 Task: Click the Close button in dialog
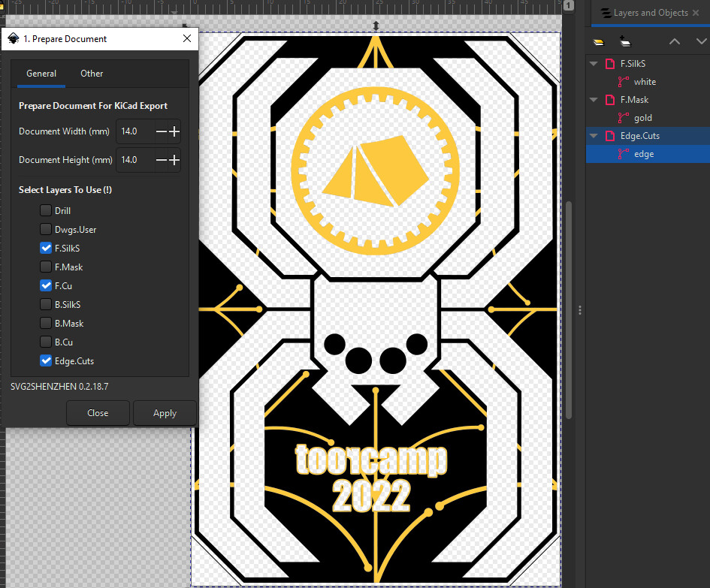[x=98, y=413]
